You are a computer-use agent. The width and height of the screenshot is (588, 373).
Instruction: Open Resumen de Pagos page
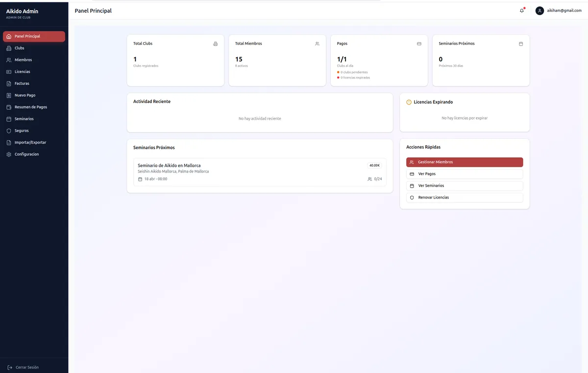(x=30, y=107)
